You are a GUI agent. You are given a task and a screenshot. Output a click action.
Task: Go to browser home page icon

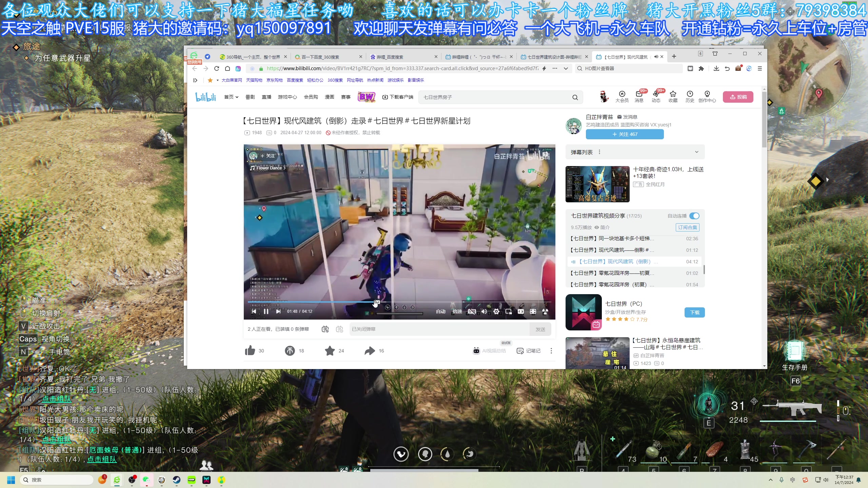coord(228,68)
